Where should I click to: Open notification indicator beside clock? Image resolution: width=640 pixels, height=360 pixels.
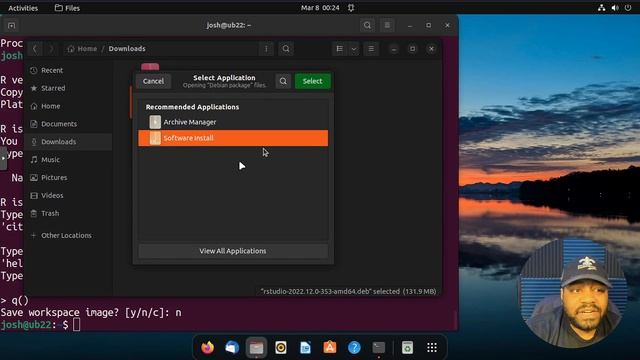(351, 8)
